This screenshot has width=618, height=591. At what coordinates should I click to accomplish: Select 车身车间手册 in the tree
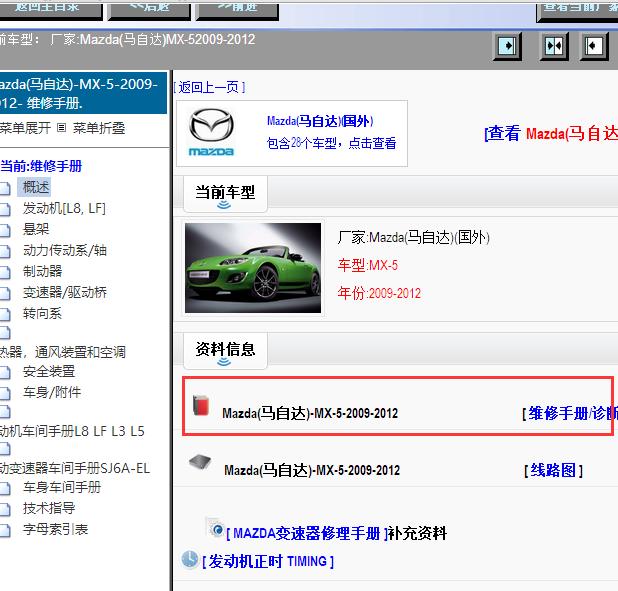(x=61, y=488)
